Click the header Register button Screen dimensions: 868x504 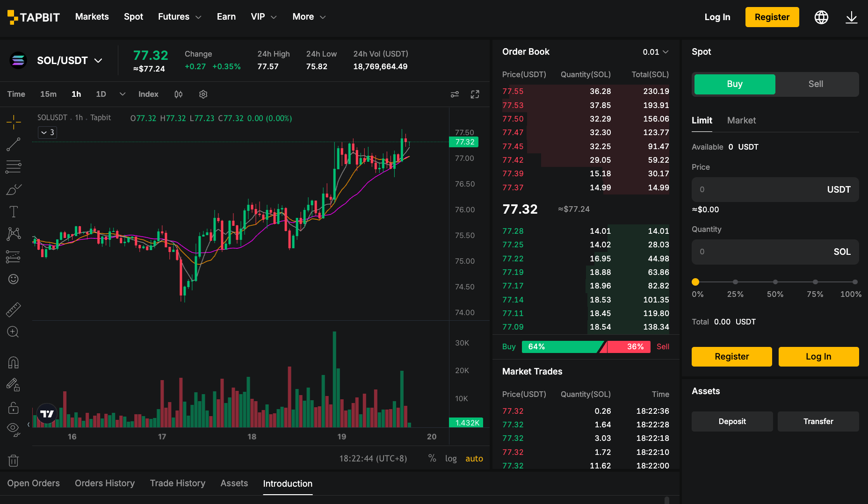[772, 17]
